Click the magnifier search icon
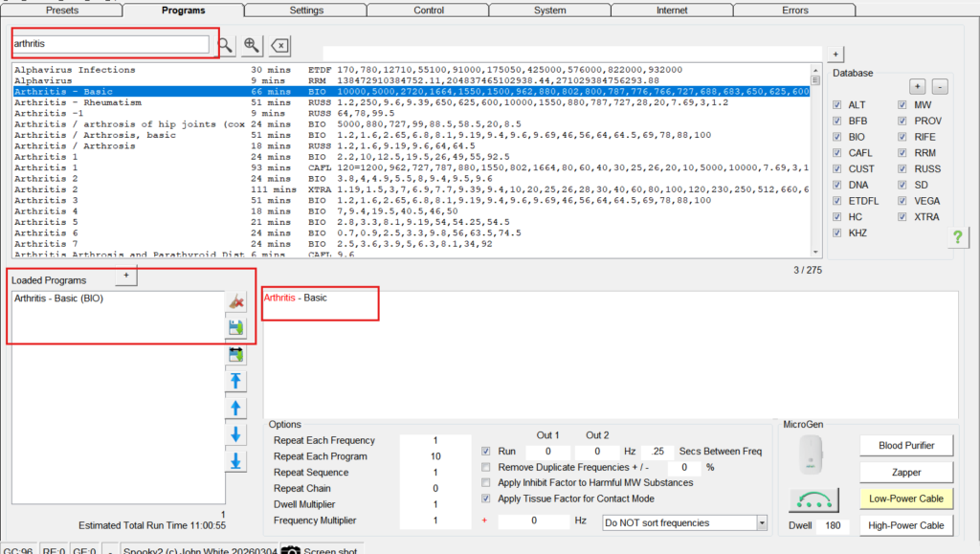Viewport: 980px width, 554px height. tap(225, 45)
